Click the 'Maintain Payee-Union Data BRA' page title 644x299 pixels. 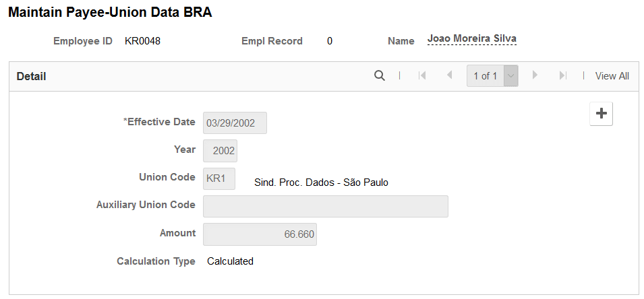coord(110,12)
